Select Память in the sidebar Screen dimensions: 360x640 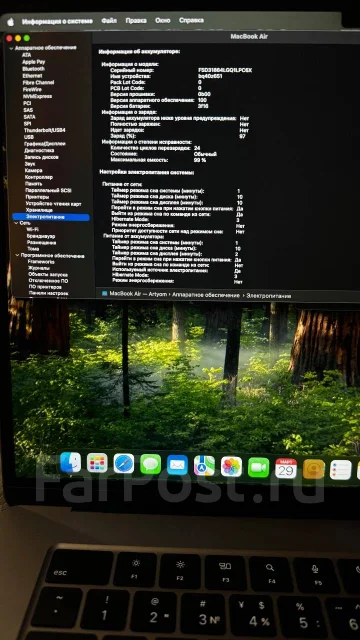pyautogui.click(x=33, y=184)
